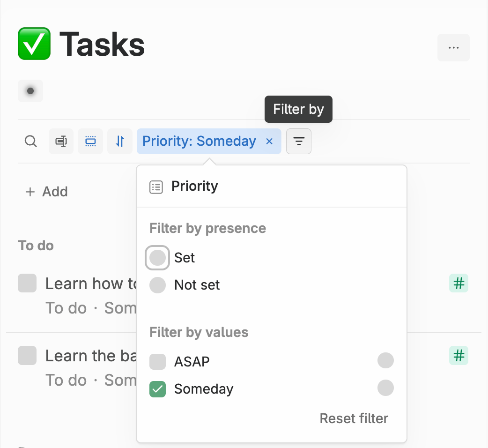The image size is (488, 448).
Task: Remove the Priority: Someday filter chip
Action: coord(269,141)
